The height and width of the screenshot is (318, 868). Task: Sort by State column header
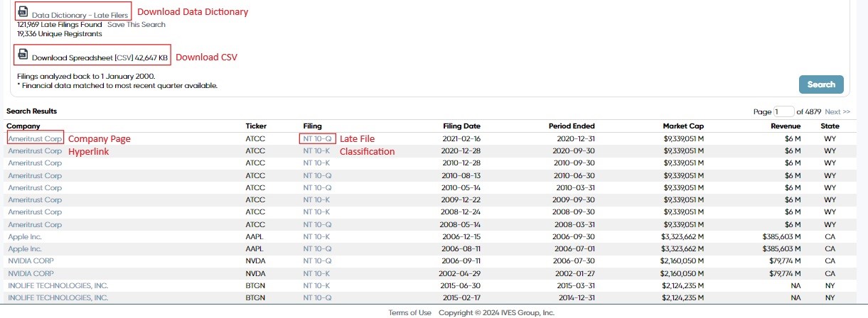pos(830,126)
